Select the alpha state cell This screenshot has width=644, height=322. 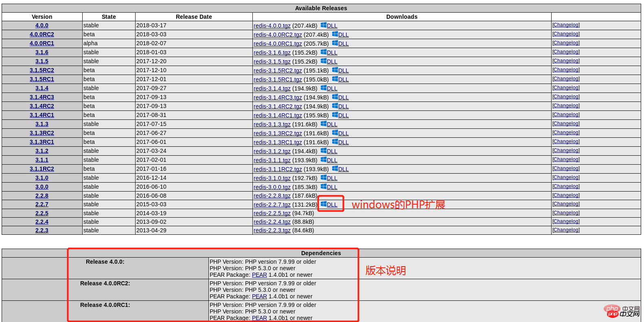coord(109,43)
